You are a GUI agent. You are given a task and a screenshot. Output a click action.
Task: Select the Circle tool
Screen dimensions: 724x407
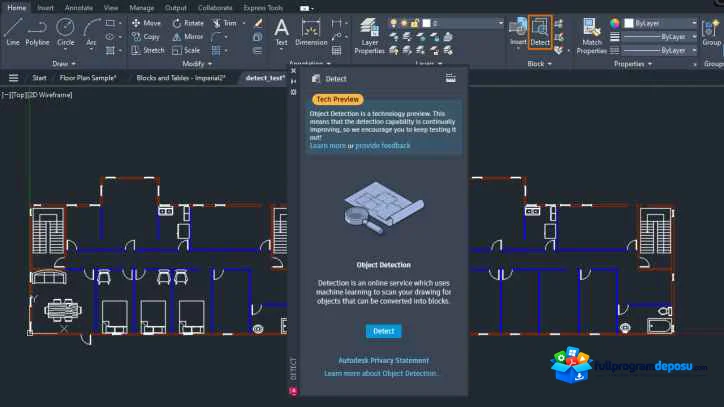point(66,31)
